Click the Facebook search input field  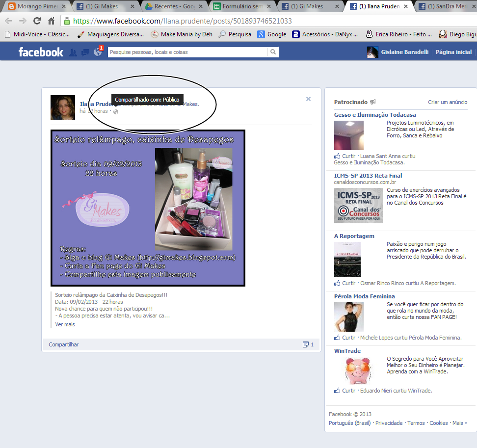187,52
